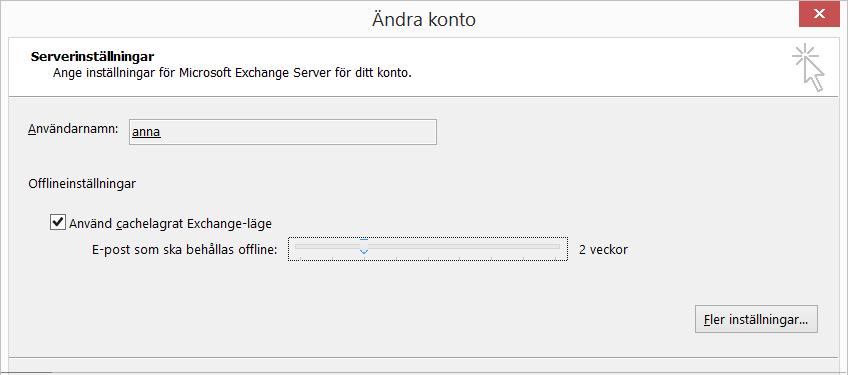Click the 'Ändra konto' title text
848x375 pixels.
tap(424, 19)
